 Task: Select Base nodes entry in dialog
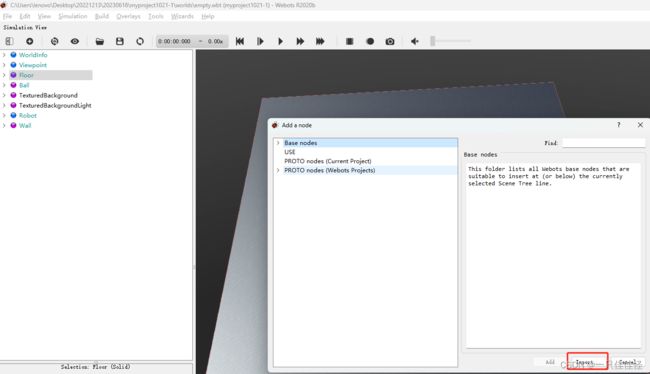point(301,143)
